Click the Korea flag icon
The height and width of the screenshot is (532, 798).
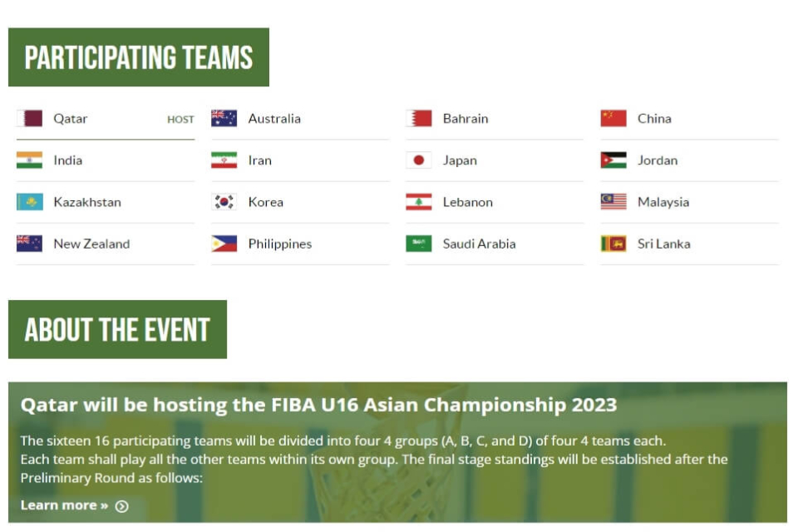(x=224, y=202)
